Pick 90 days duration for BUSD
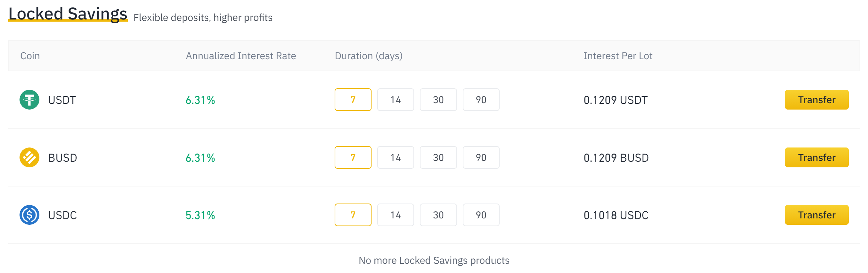The image size is (868, 273). click(x=481, y=157)
